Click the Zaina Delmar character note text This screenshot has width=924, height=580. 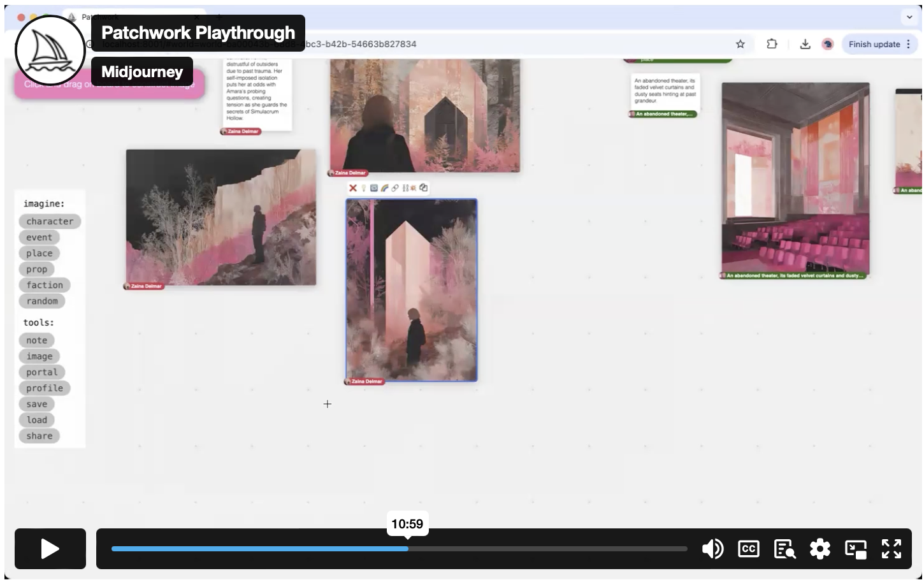click(x=257, y=91)
